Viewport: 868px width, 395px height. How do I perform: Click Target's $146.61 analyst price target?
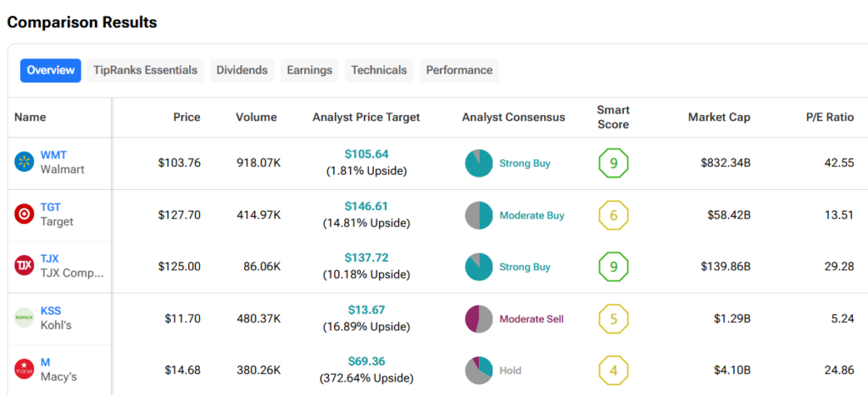(366, 206)
